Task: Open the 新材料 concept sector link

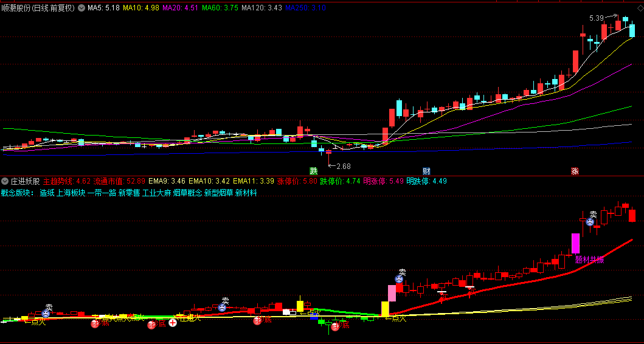Action: pyautogui.click(x=246, y=193)
